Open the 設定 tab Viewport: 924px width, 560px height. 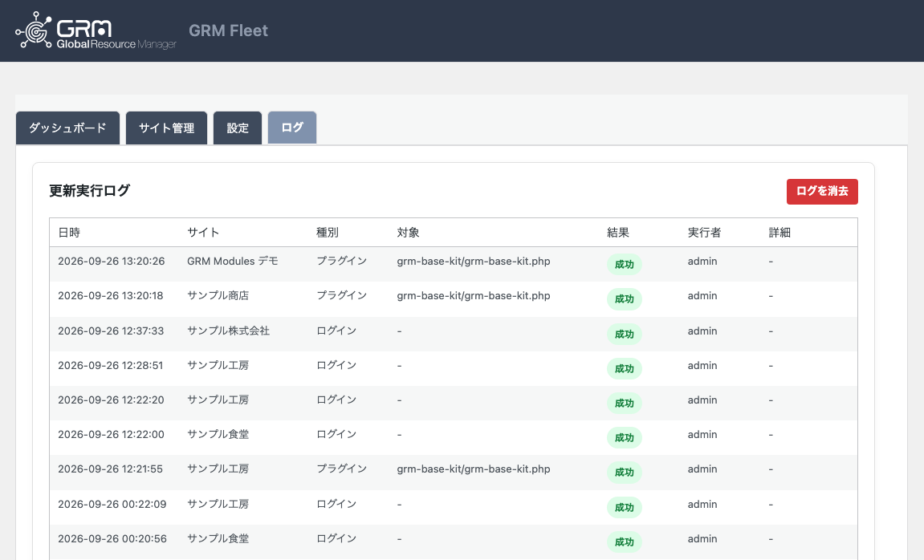point(238,128)
